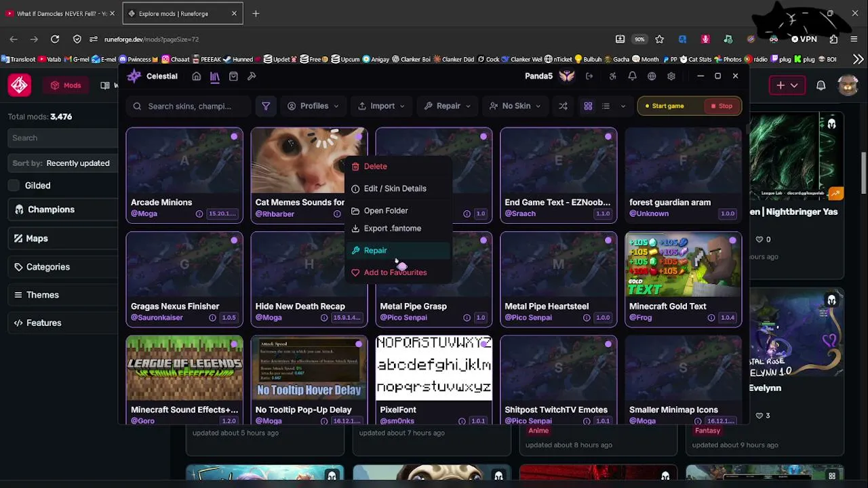868x488 pixels.
Task: Open info icon on Minecraft Gold Text card
Action: [x=711, y=318]
